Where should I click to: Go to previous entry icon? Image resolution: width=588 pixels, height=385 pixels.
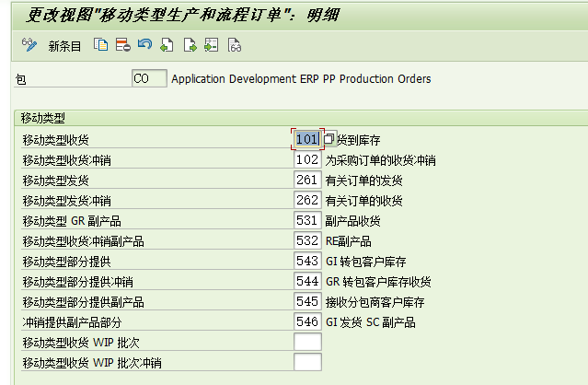pyautogui.click(x=167, y=44)
